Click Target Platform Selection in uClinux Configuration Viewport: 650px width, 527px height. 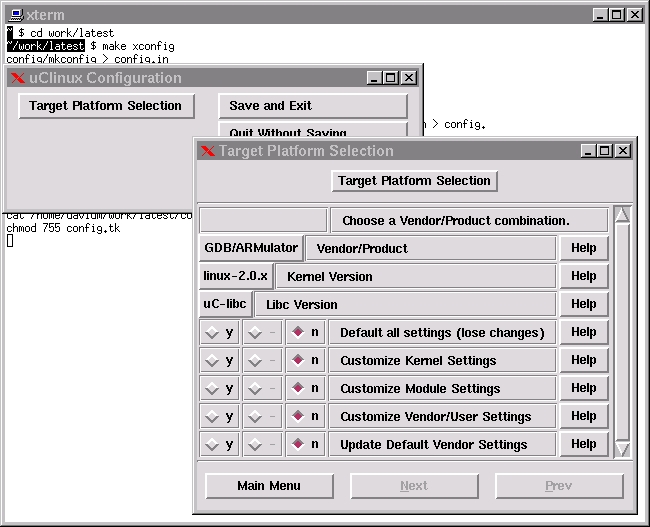(107, 106)
